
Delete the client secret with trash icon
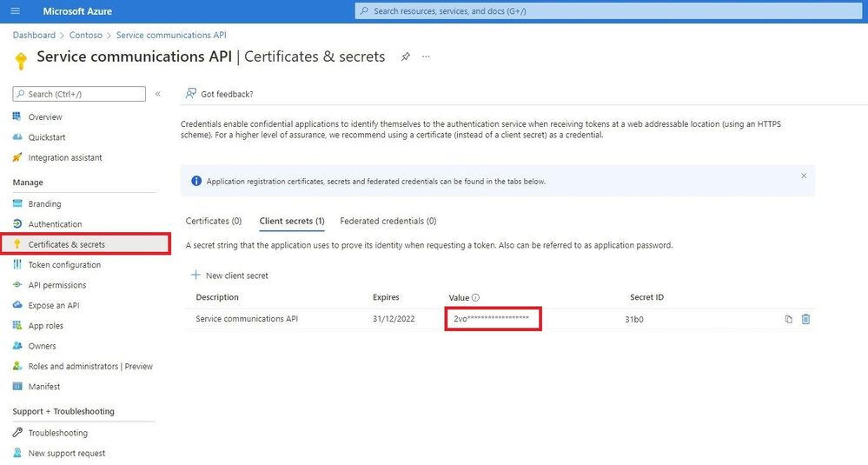tap(805, 319)
